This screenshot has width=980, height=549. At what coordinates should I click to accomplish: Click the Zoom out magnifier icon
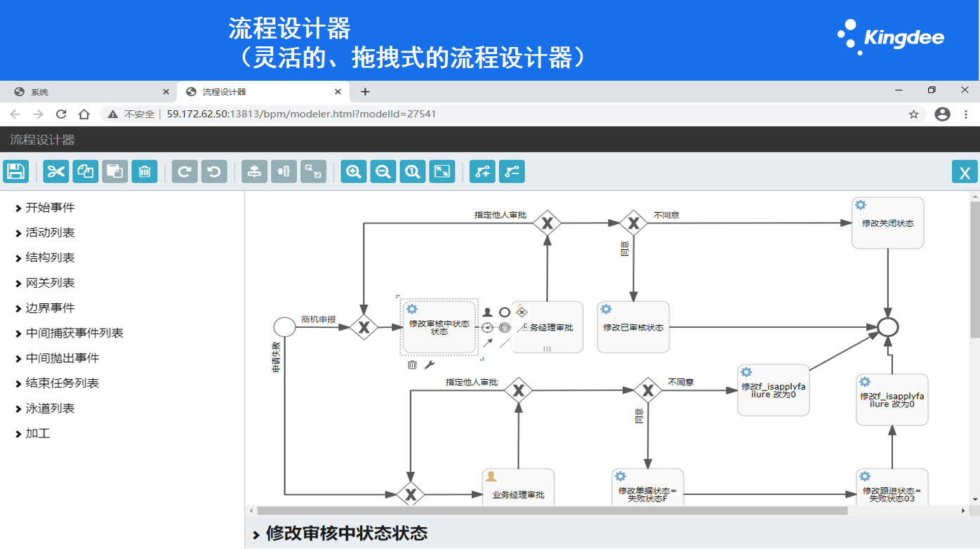pos(383,171)
